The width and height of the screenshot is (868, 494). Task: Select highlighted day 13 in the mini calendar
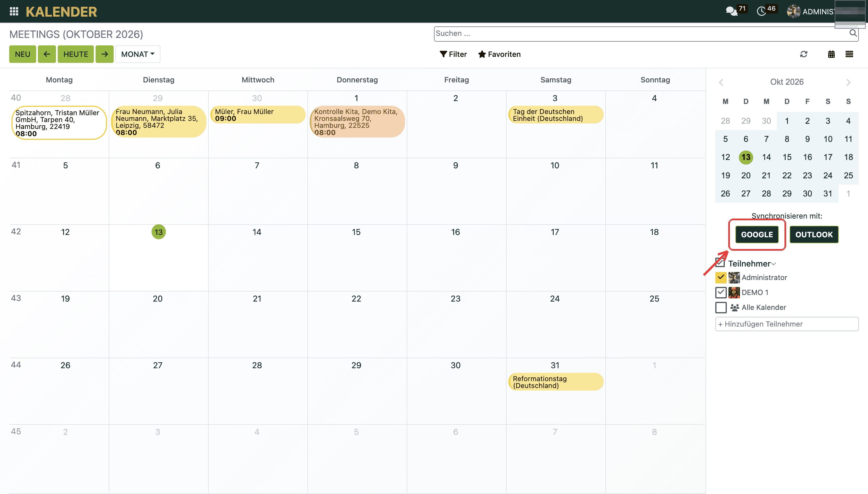click(x=746, y=157)
